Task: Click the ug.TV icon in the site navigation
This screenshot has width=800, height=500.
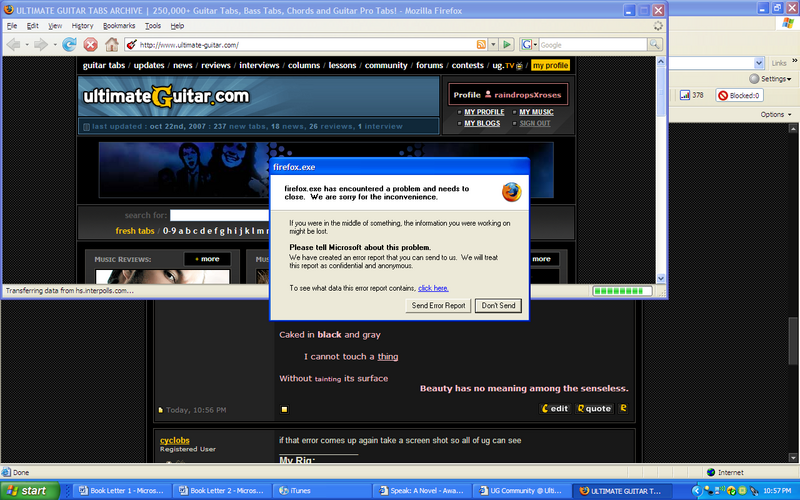Action: [x=519, y=66]
